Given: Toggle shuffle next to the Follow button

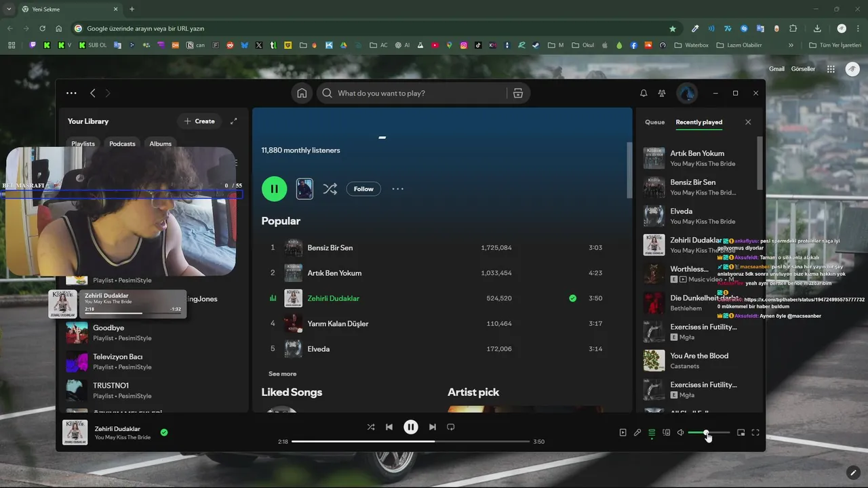Looking at the screenshot, I should (330, 189).
